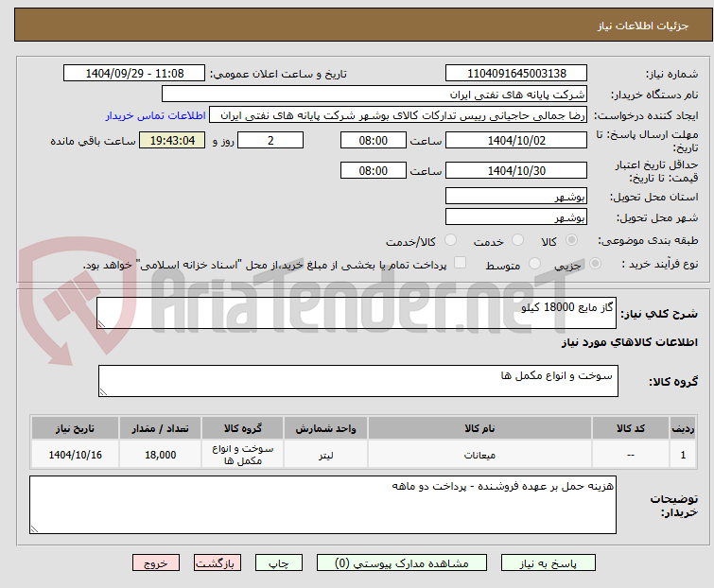Click the request creator name field
The width and height of the screenshot is (714, 588).
(x=398, y=115)
